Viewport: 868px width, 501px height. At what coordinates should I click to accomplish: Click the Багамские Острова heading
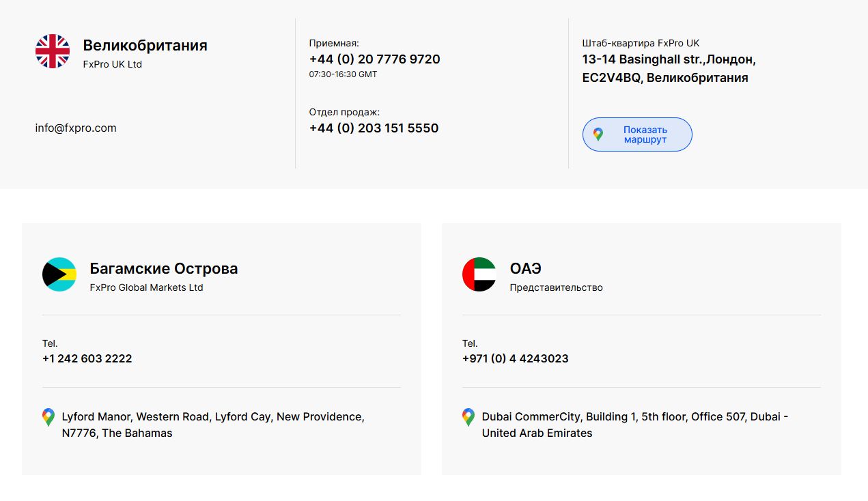pos(164,268)
